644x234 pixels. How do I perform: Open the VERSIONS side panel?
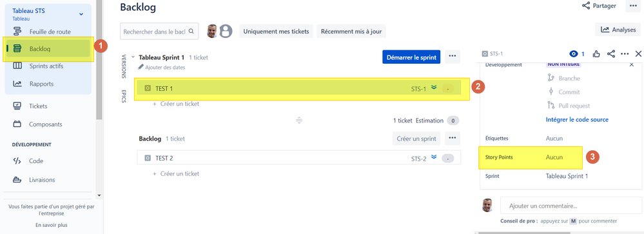click(x=124, y=66)
